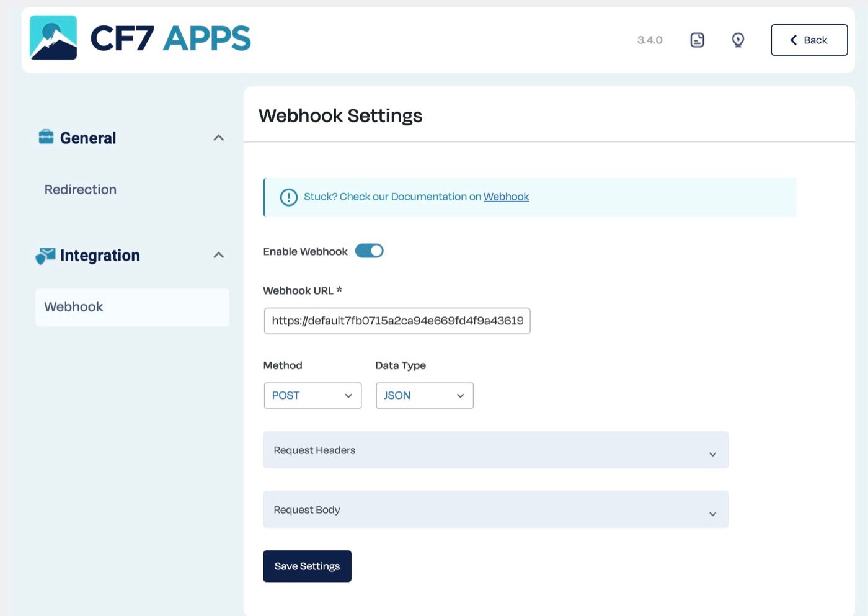Click the Method field label
Screen dimensions: 868x616
(283, 365)
